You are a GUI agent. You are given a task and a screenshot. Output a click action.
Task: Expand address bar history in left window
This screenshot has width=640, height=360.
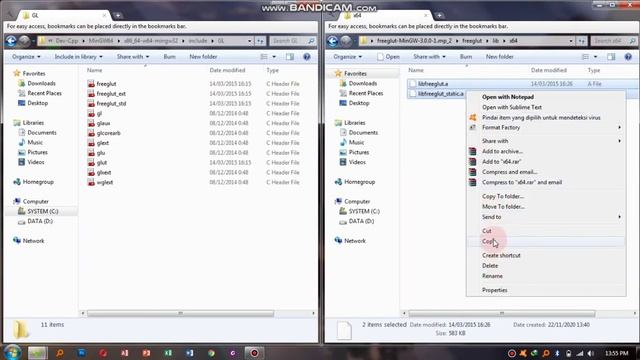pyautogui.click(x=249, y=41)
